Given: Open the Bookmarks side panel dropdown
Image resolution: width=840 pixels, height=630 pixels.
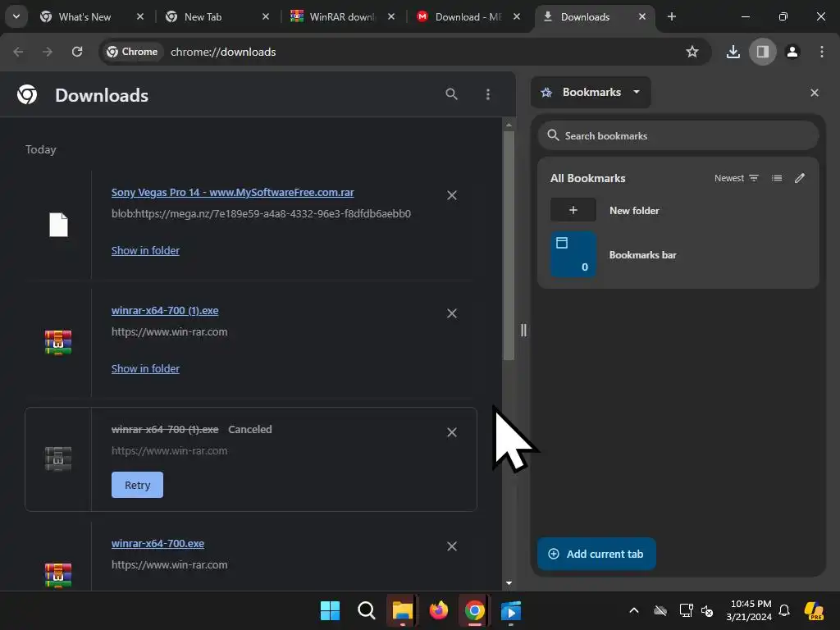Looking at the screenshot, I should point(591,92).
